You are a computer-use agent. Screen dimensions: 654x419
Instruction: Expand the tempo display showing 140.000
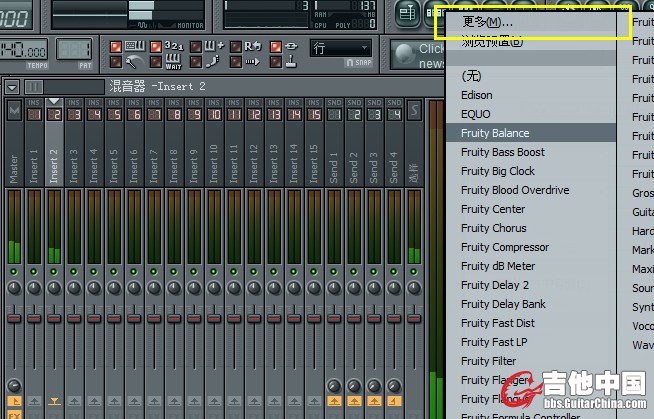(x=24, y=49)
